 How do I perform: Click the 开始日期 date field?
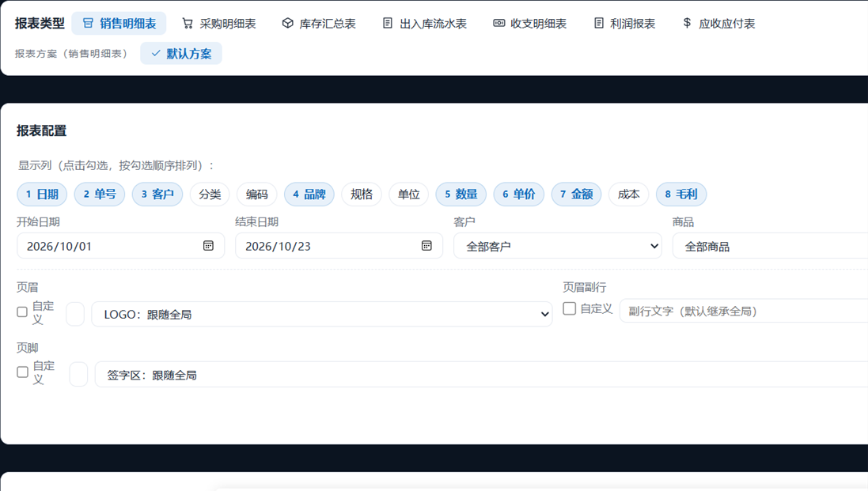pyautogui.click(x=121, y=246)
